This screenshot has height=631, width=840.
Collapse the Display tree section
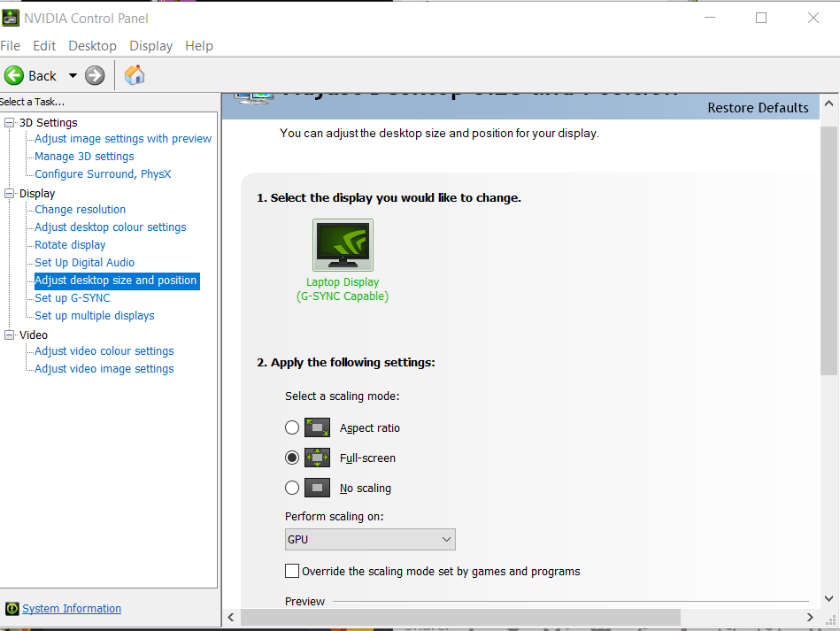[x=9, y=193]
